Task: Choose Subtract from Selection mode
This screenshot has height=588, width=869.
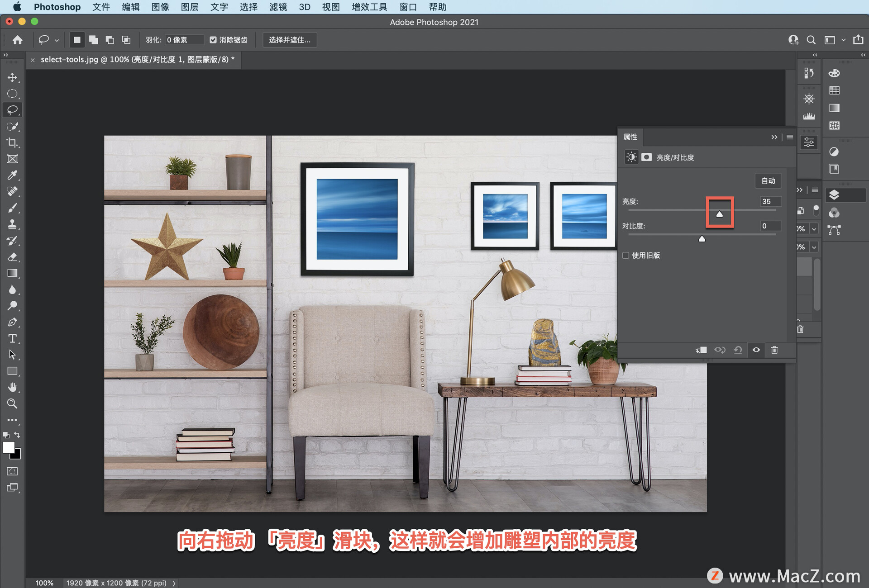Action: (x=110, y=40)
